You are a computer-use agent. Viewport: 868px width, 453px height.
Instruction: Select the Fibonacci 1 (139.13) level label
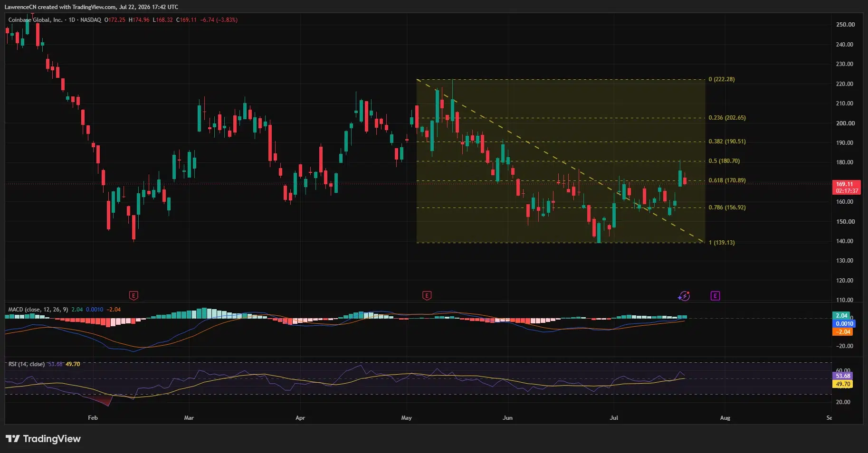click(x=721, y=243)
